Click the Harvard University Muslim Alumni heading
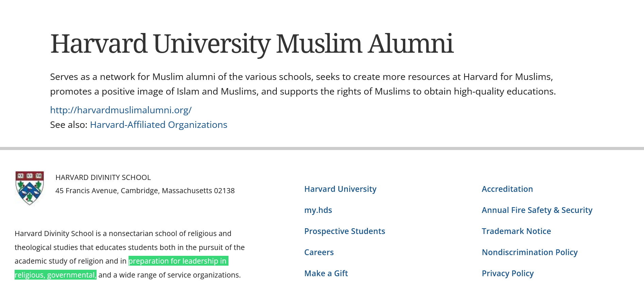Viewport: 644px width, 283px height. [x=252, y=44]
